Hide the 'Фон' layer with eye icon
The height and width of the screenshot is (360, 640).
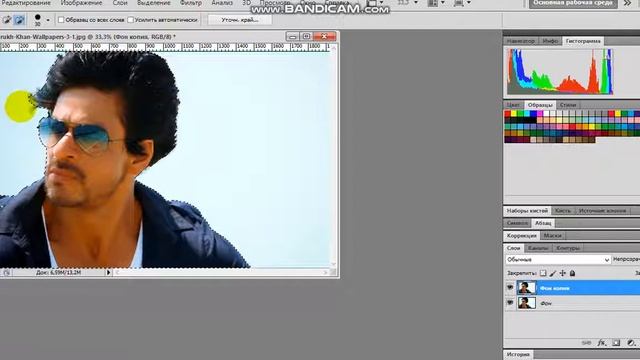tap(510, 303)
